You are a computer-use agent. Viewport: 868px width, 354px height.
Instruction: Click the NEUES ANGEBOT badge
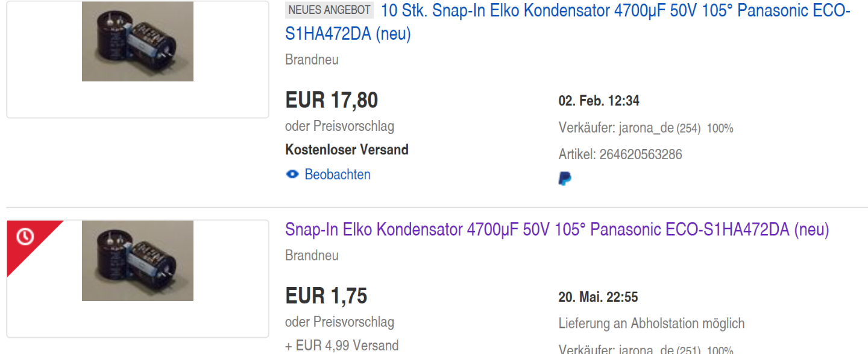tap(330, 10)
